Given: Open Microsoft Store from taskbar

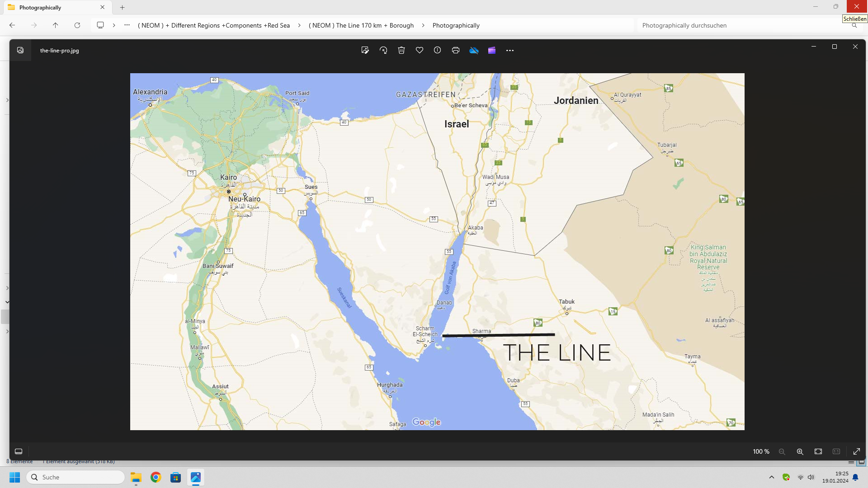Looking at the screenshot, I should point(176,477).
